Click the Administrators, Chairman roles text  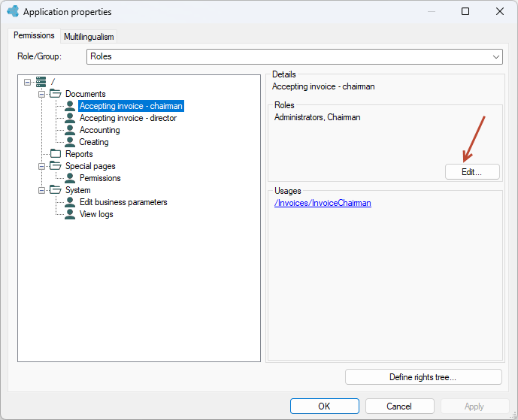point(317,117)
